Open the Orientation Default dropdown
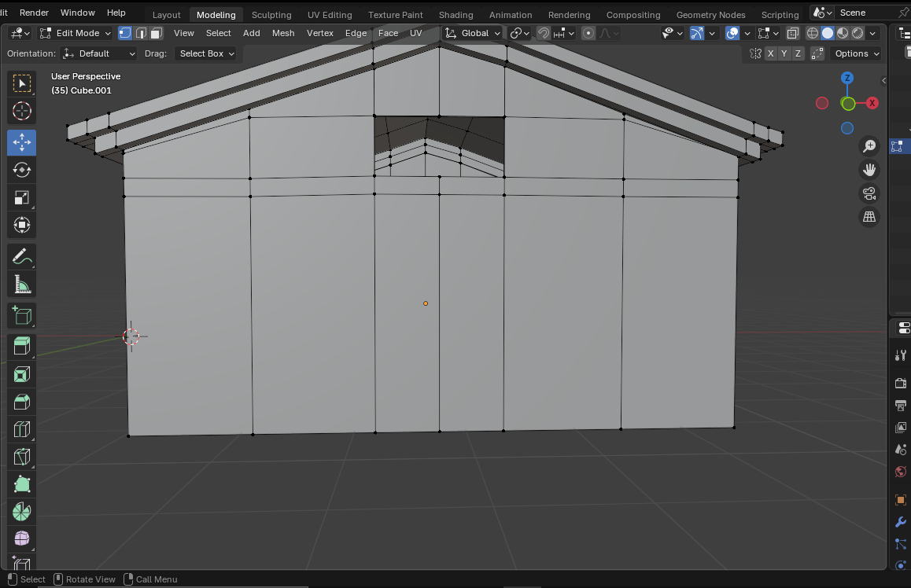The width and height of the screenshot is (911, 588). (99, 53)
